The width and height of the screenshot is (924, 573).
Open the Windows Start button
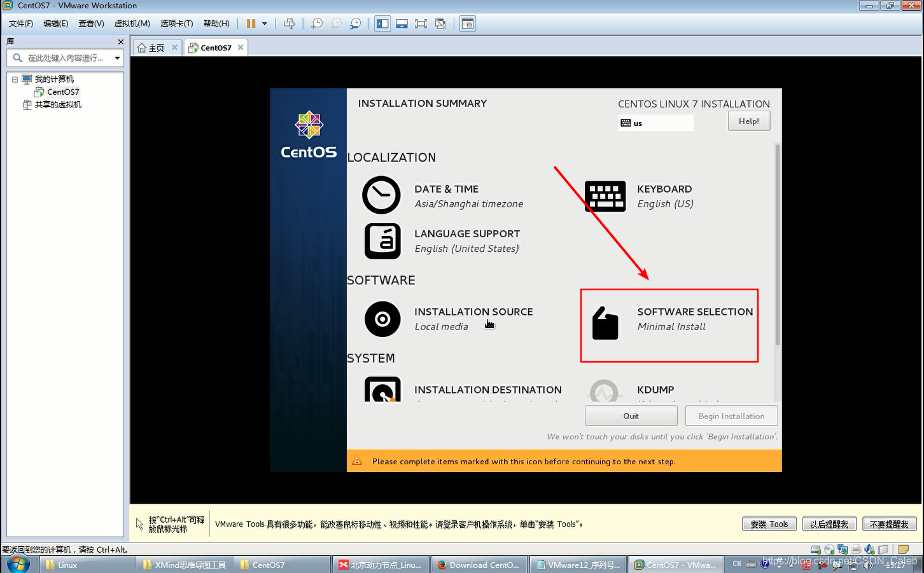(18, 563)
